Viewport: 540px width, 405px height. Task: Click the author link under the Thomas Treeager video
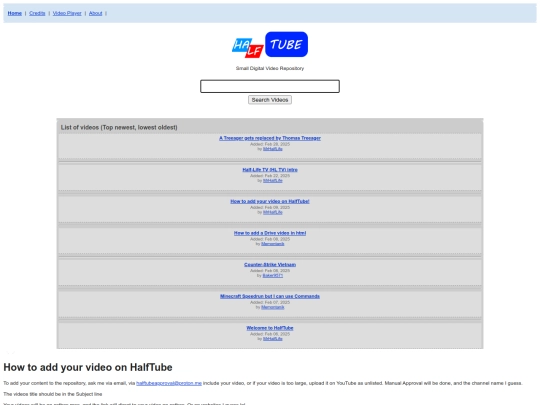[x=272, y=149]
